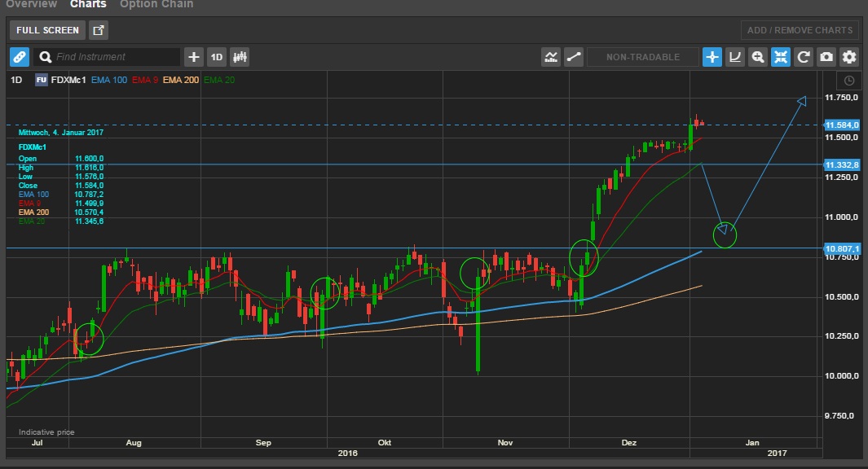This screenshot has height=469, width=868.
Task: Toggle the blue fit-to-screen arrows icon
Action: 781,57
